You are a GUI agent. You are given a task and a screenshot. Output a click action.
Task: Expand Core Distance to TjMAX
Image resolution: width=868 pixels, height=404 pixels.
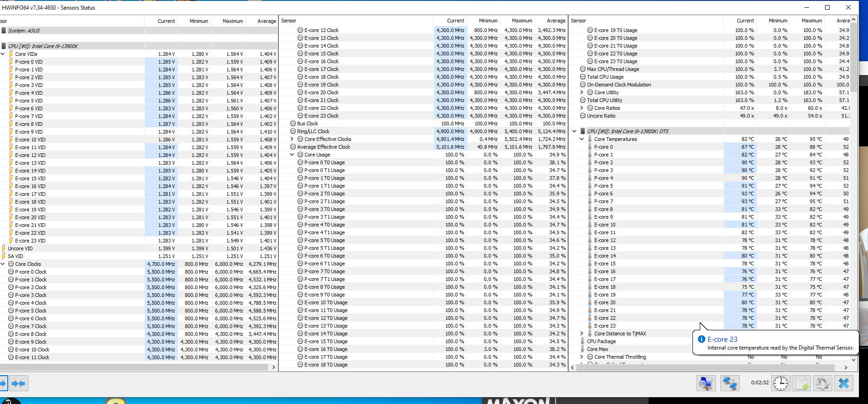(x=582, y=334)
